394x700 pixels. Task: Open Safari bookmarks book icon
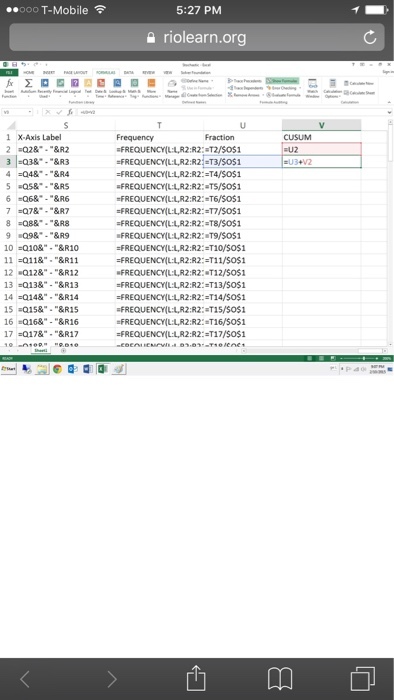pyautogui.click(x=279, y=679)
